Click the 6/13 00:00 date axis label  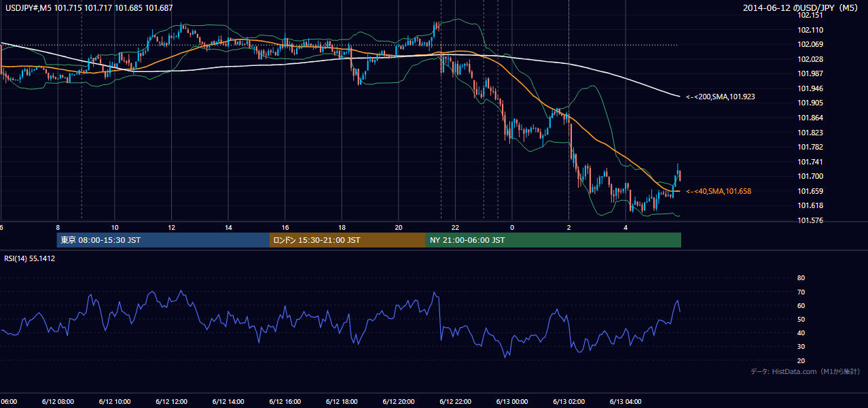pos(511,401)
